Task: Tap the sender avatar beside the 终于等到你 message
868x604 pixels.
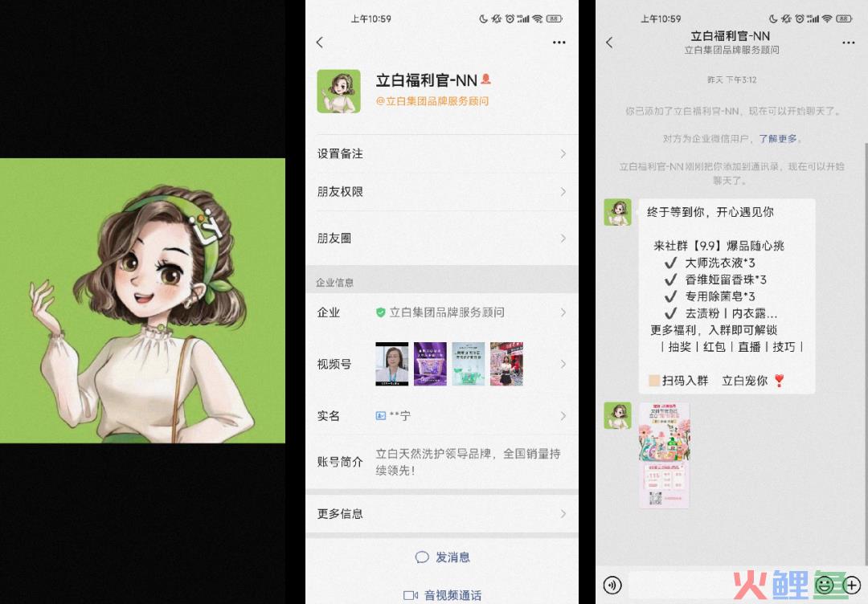Action: [618, 212]
